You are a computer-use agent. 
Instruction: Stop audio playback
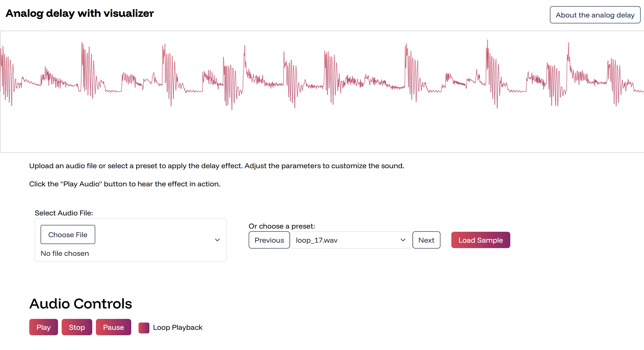(77, 327)
